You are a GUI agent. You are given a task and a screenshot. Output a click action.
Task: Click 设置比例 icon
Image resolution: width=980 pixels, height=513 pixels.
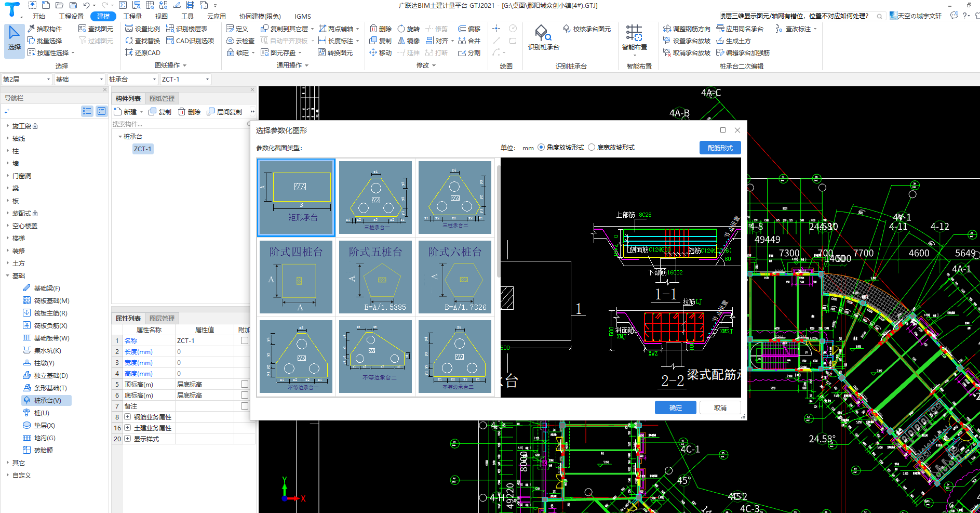(129, 29)
